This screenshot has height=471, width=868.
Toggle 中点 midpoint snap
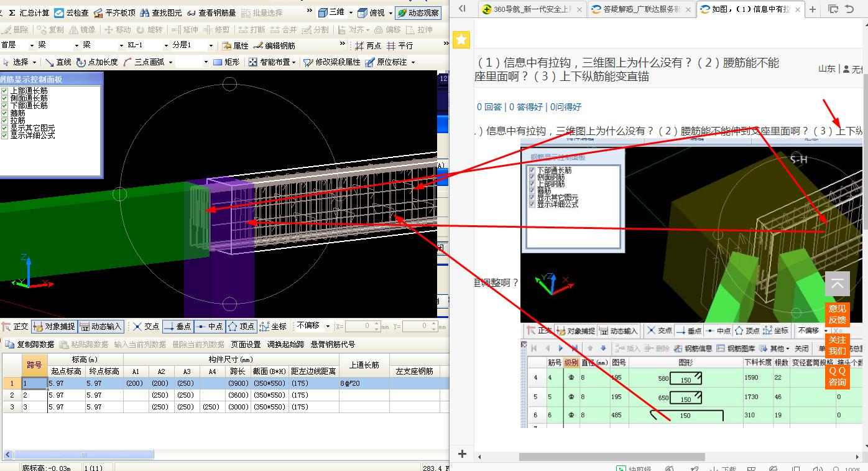[210, 326]
